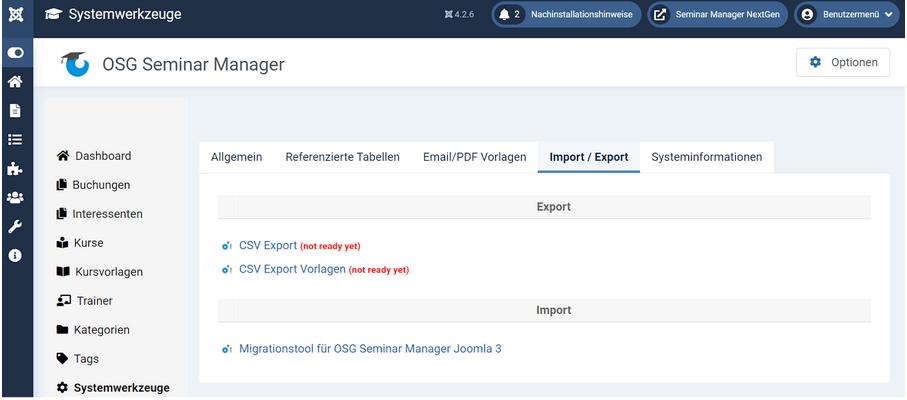
Task: Switch to the Referenzierte Tabellen tab
Action: point(342,157)
